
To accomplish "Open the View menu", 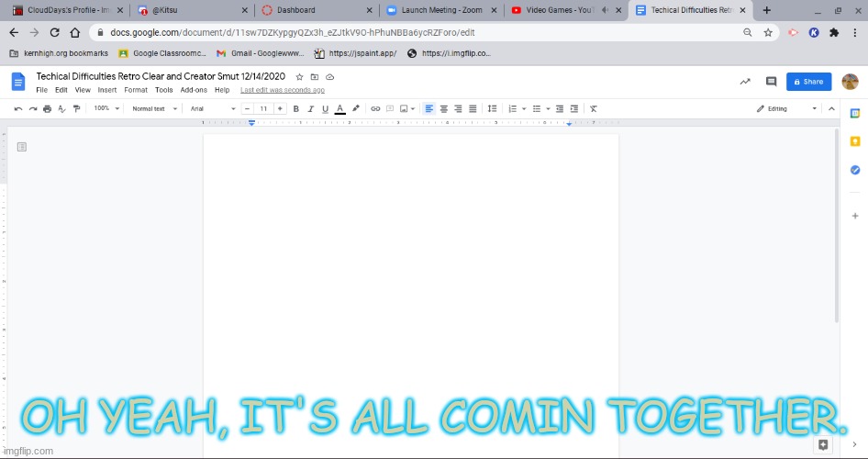I will click(83, 90).
